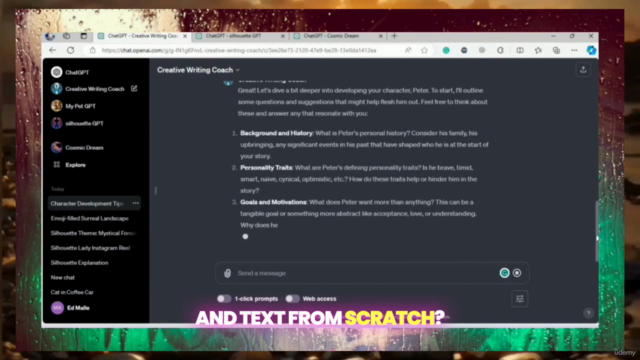Click the help question mark icon

[588, 313]
